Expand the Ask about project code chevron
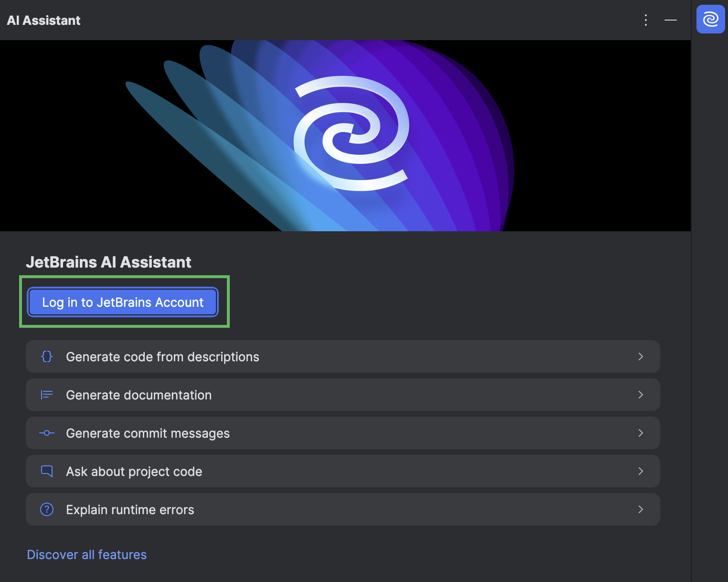728x582 pixels. pyautogui.click(x=641, y=471)
